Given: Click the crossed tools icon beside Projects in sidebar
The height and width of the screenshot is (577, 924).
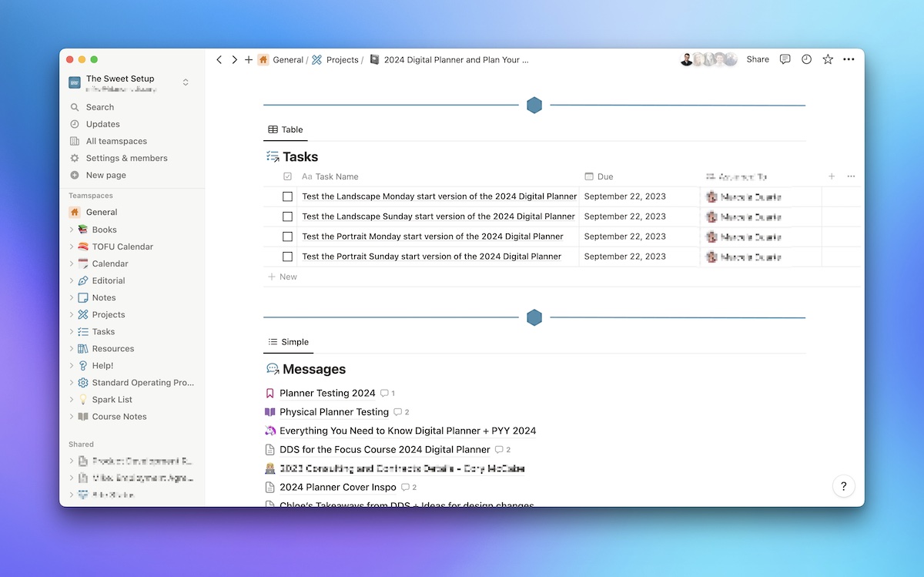Looking at the screenshot, I should pos(83,314).
